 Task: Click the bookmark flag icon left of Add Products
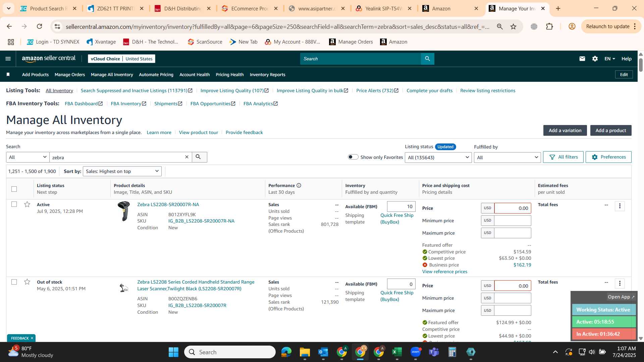pos(8,74)
